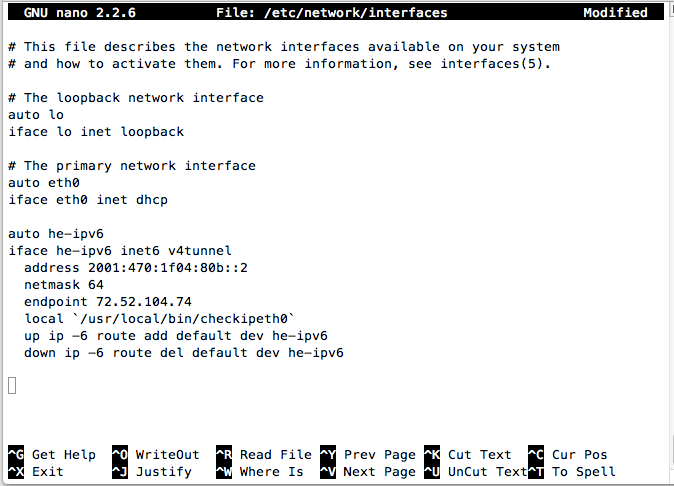Click the empty cursor block below the text
Viewport: 674px width, 486px height.
click(x=12, y=385)
